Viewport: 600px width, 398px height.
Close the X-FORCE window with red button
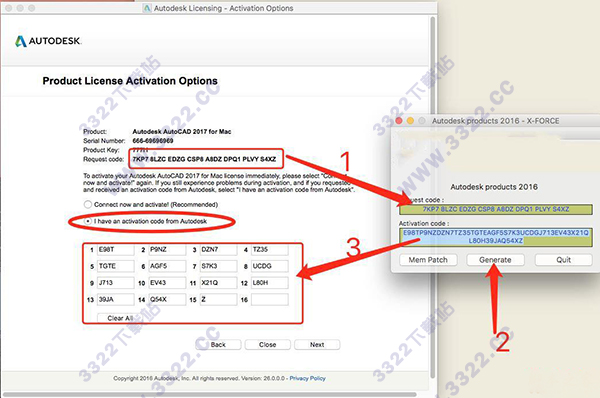tap(399, 121)
